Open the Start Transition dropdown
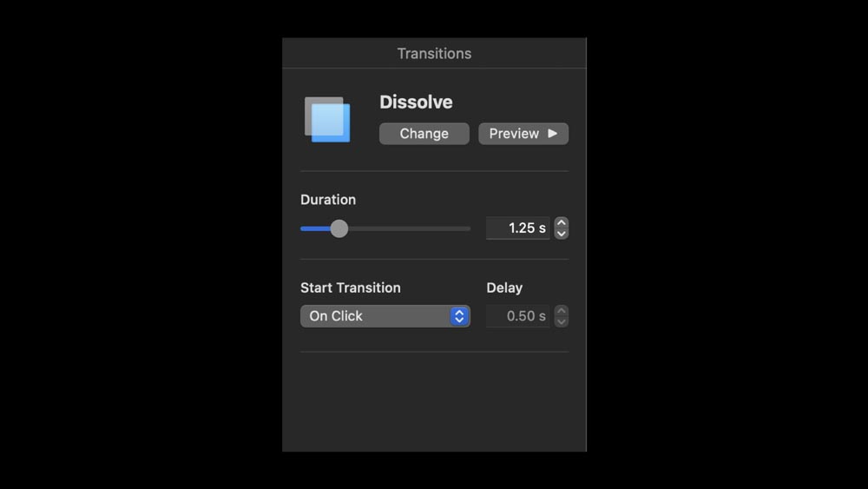The width and height of the screenshot is (868, 489). (x=385, y=316)
